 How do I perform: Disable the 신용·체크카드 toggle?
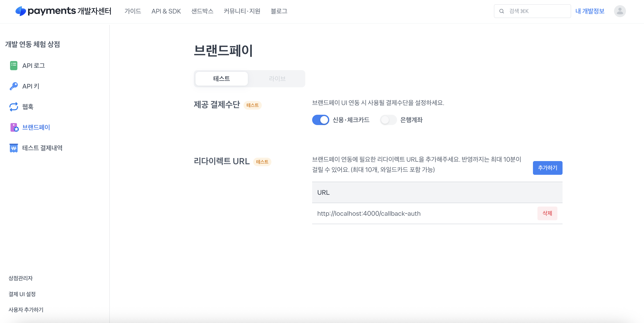[x=320, y=120]
